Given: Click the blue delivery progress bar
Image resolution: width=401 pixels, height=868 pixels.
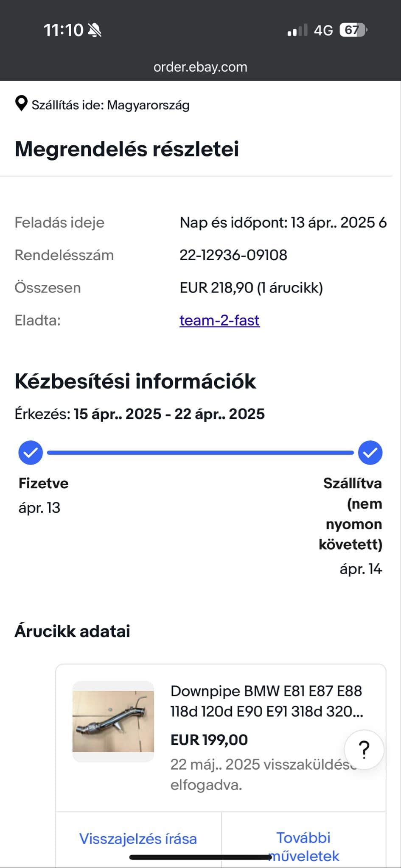Looking at the screenshot, I should pos(200,453).
